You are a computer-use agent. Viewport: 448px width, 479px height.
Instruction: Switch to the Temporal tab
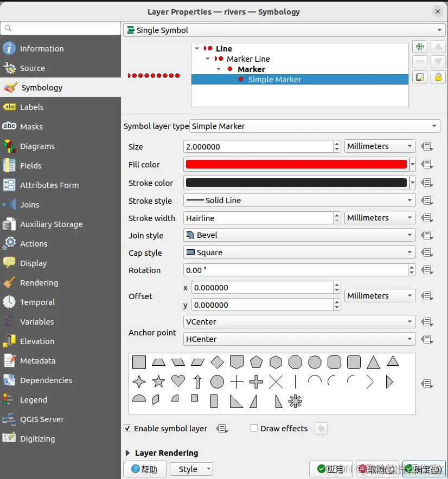pyautogui.click(x=61, y=302)
